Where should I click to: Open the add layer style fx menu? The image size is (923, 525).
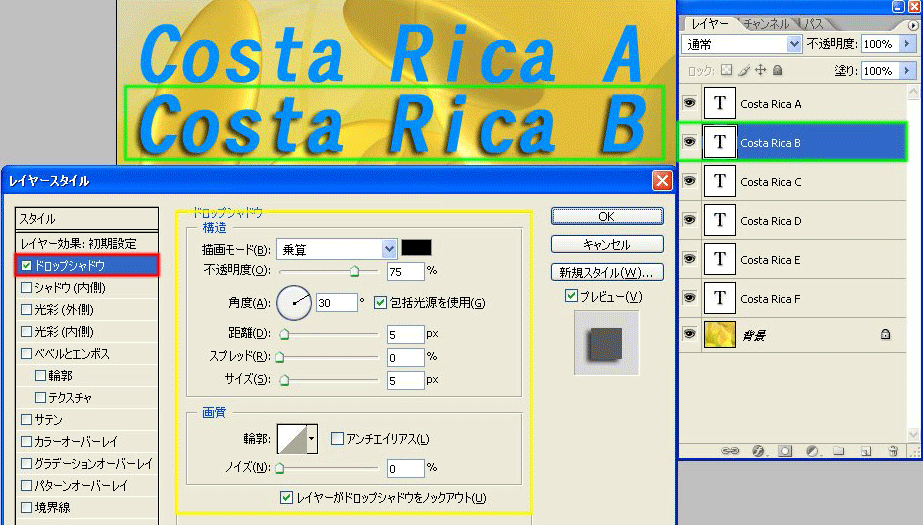click(758, 451)
